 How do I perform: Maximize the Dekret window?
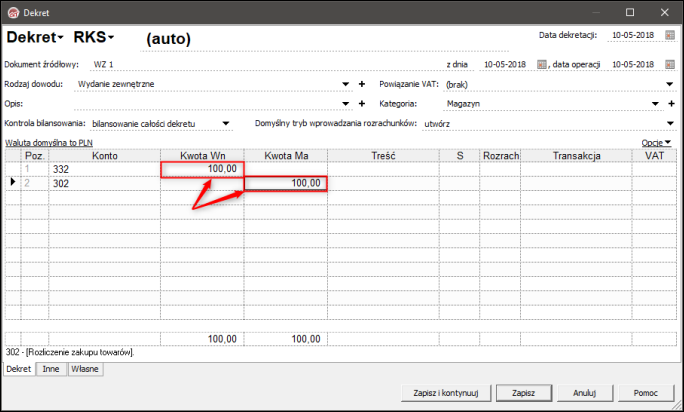point(630,12)
